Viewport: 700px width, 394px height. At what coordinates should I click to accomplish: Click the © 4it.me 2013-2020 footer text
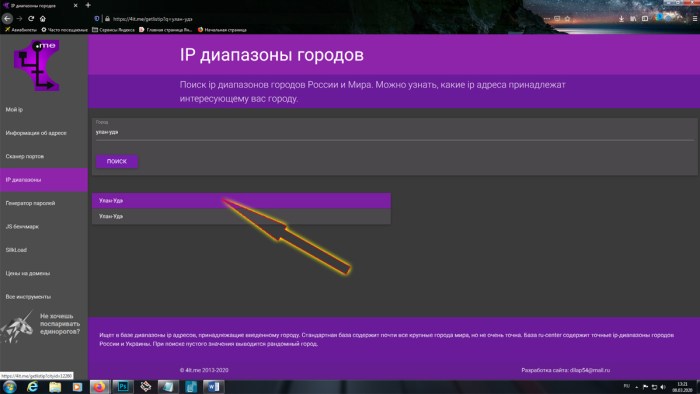coord(204,370)
